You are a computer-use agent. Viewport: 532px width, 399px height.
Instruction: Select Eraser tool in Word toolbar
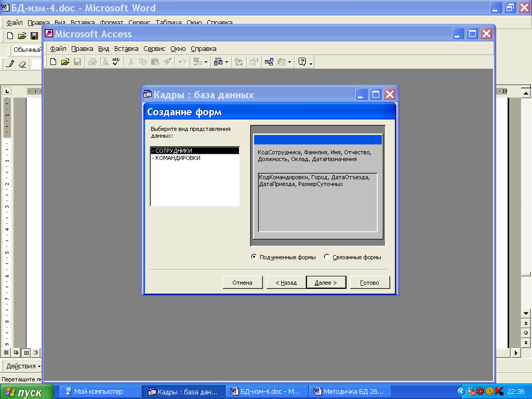22,64
